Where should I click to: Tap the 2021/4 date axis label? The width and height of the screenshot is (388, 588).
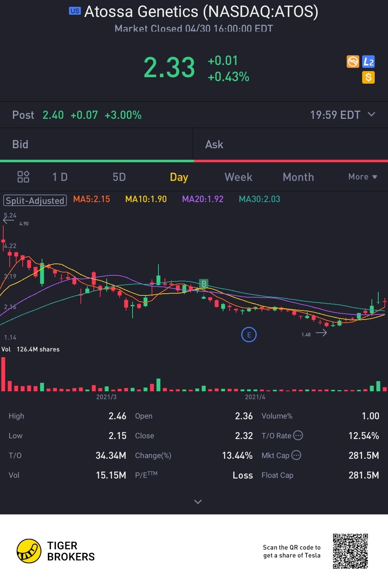point(255,397)
